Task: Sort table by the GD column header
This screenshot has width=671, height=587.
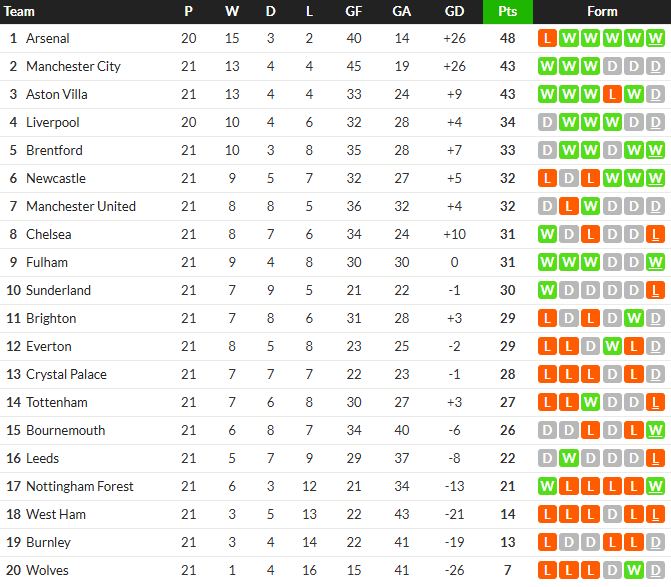Action: (x=454, y=12)
